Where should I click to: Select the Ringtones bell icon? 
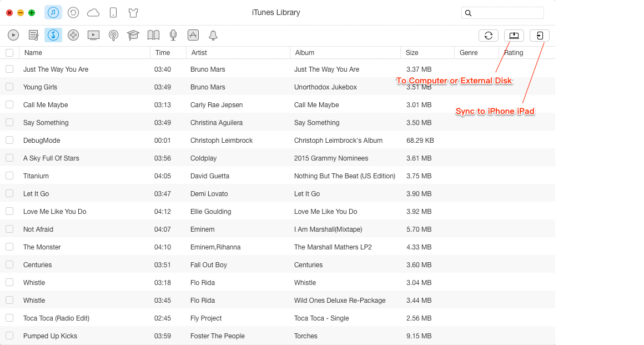pos(213,36)
